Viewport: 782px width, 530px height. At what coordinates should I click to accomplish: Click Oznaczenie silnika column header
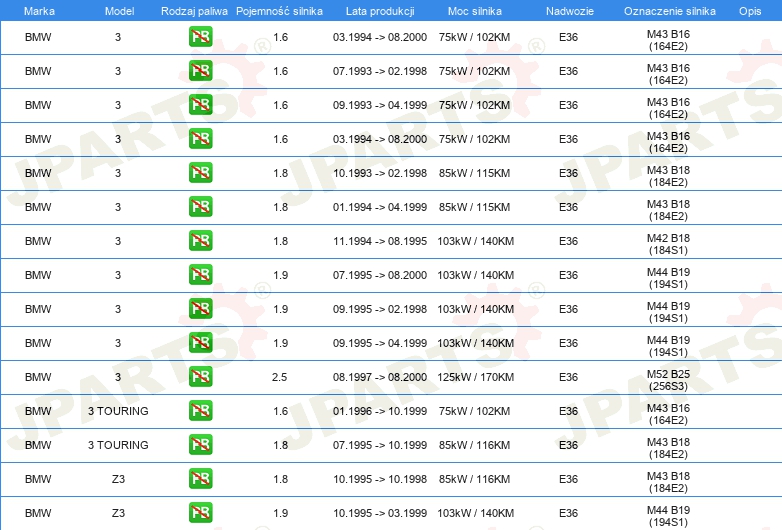click(669, 11)
